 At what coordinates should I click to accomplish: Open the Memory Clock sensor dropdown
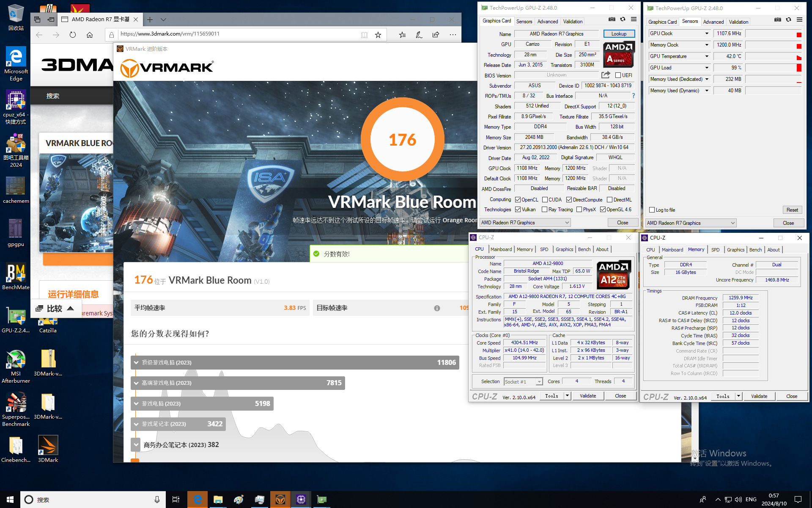[706, 45]
